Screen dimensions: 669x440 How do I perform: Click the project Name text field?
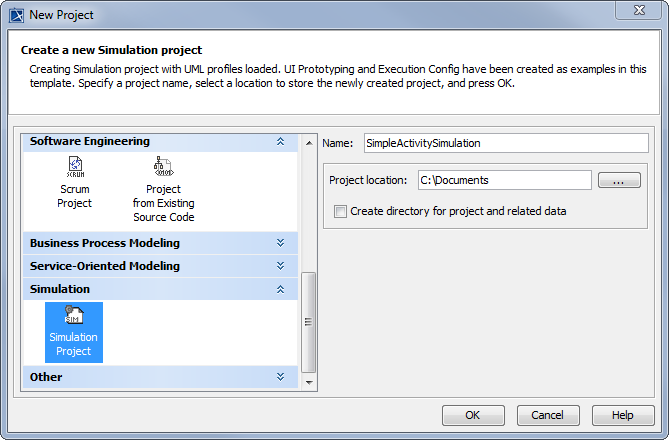[505, 143]
